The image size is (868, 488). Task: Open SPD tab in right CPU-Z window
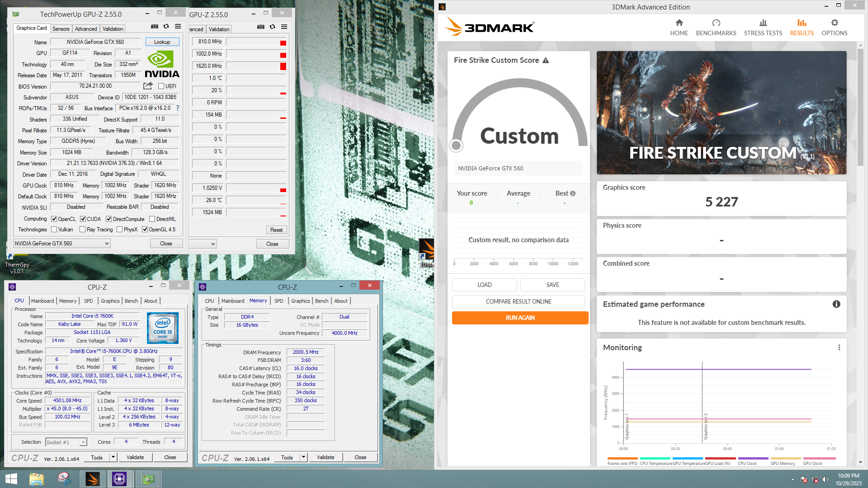click(279, 301)
